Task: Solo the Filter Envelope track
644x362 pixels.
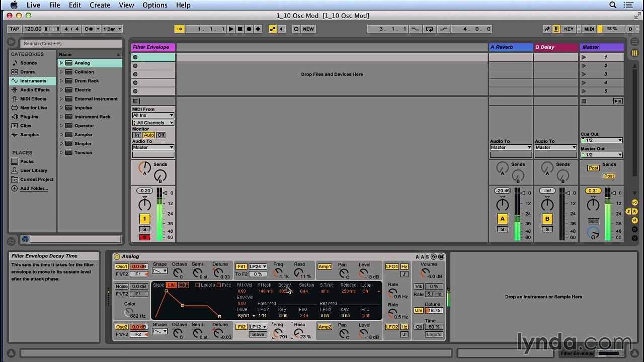Action: click(144, 229)
